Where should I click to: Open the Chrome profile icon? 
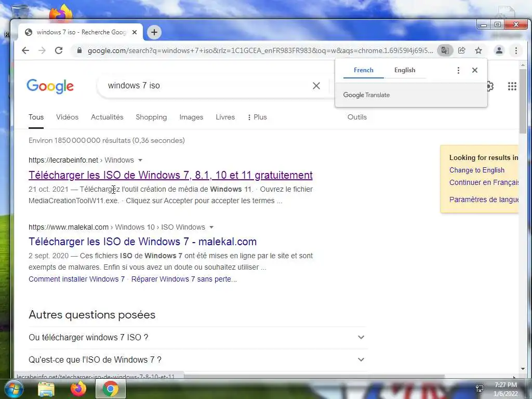click(499, 50)
